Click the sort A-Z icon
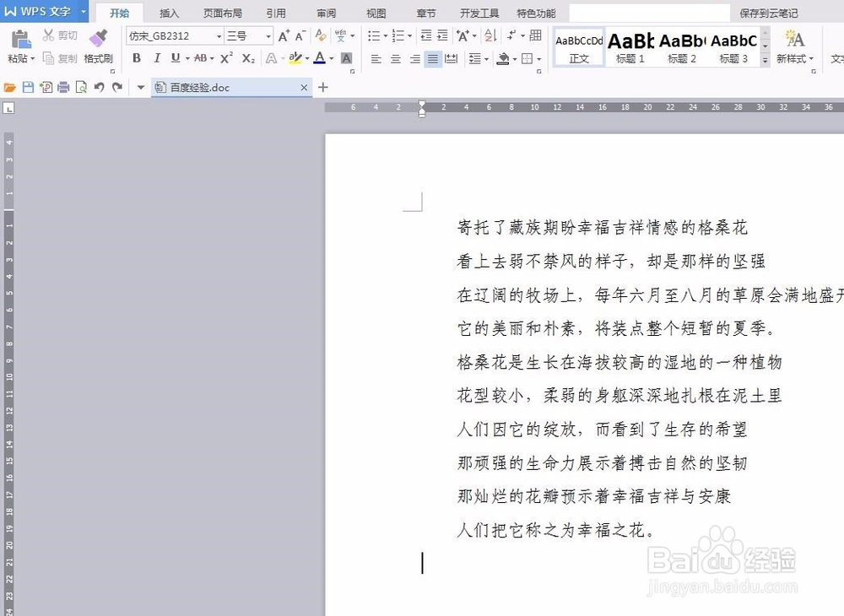Image resolution: width=844 pixels, height=616 pixels. [490, 36]
